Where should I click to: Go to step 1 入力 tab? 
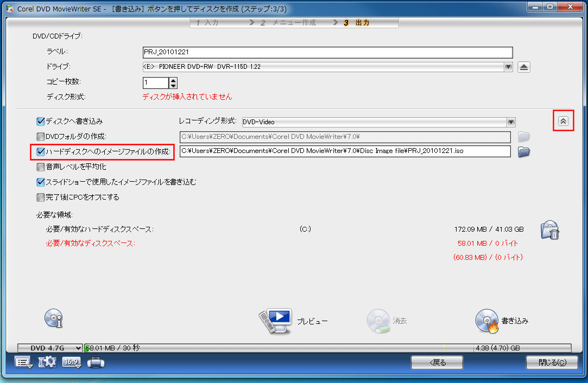pos(207,23)
